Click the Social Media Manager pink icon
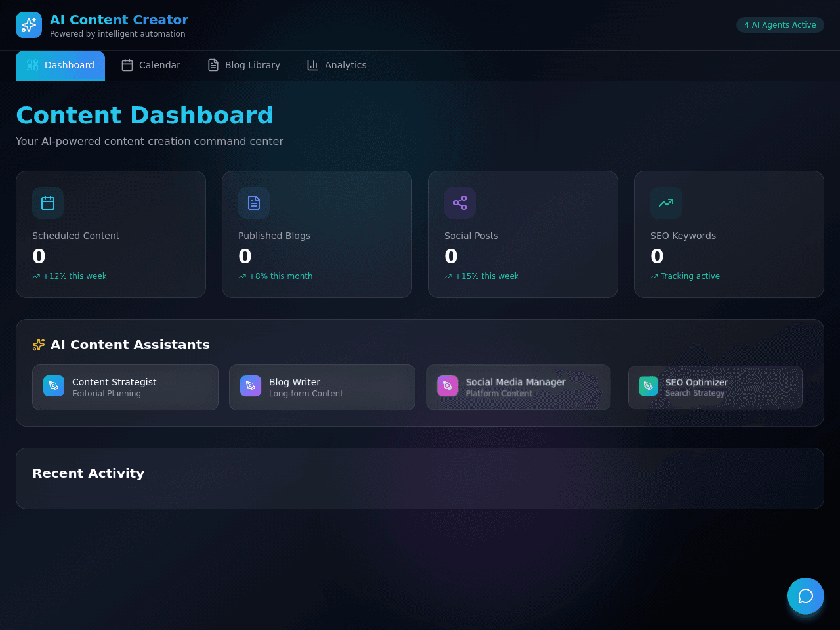 (x=448, y=386)
